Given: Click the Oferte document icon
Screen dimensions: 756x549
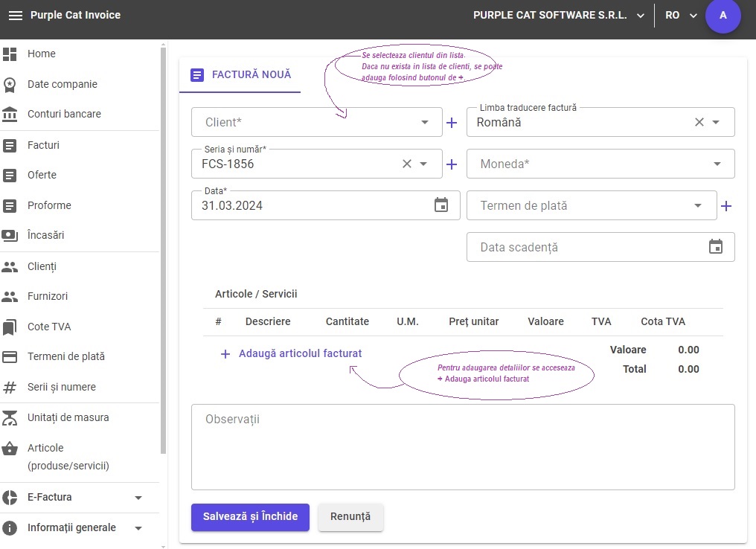Looking at the screenshot, I should click(10, 175).
